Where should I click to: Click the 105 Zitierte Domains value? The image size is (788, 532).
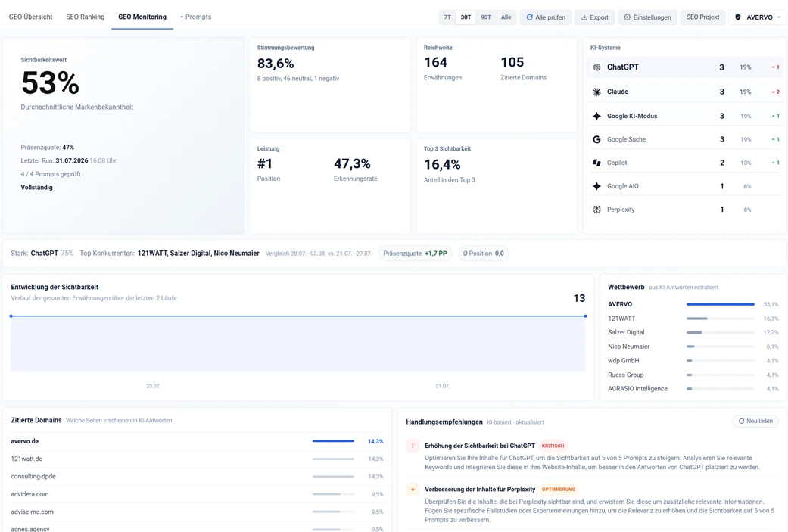(512, 62)
